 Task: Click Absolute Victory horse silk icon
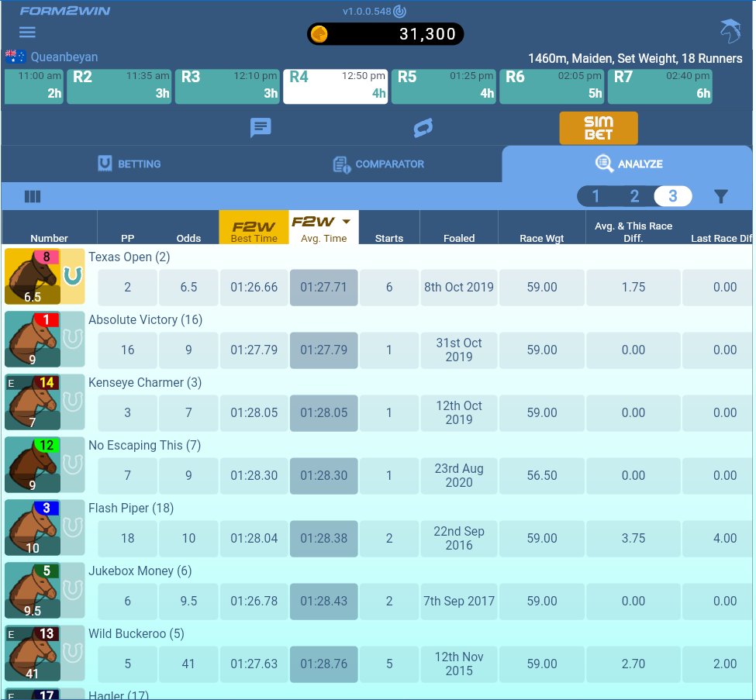coord(33,340)
